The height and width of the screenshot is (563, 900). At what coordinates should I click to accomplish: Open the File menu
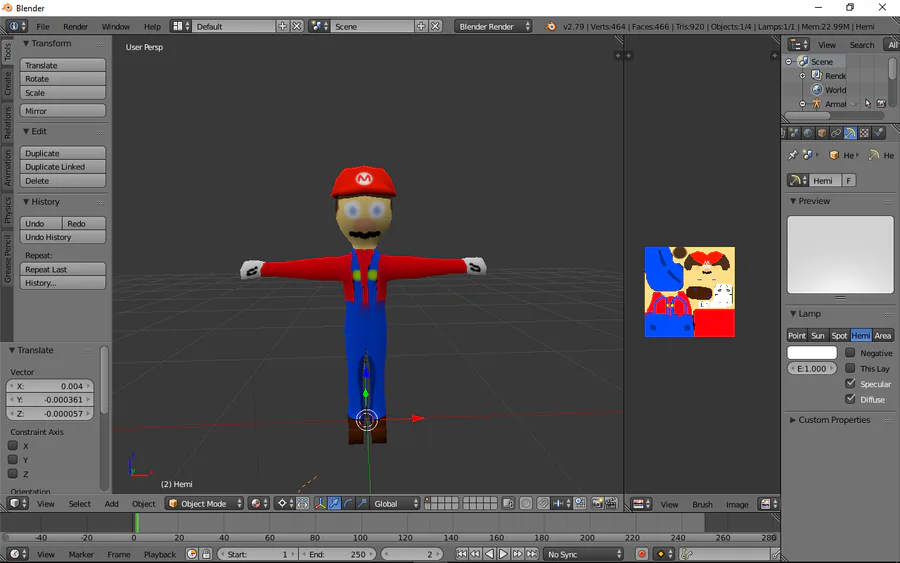(43, 26)
